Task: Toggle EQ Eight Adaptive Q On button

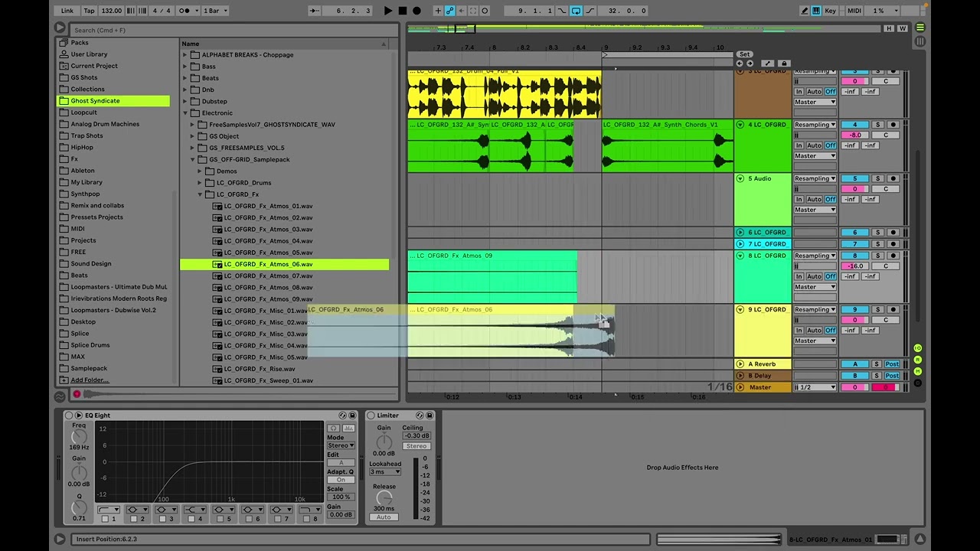Action: click(x=341, y=481)
